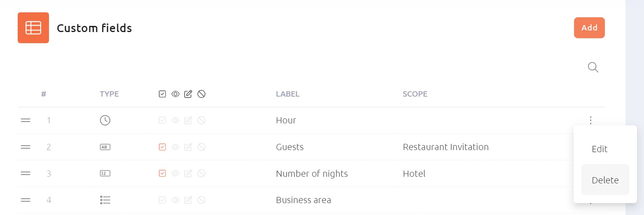644x215 pixels.
Task: Toggle the visibility eye for Business area
Action: (x=175, y=200)
